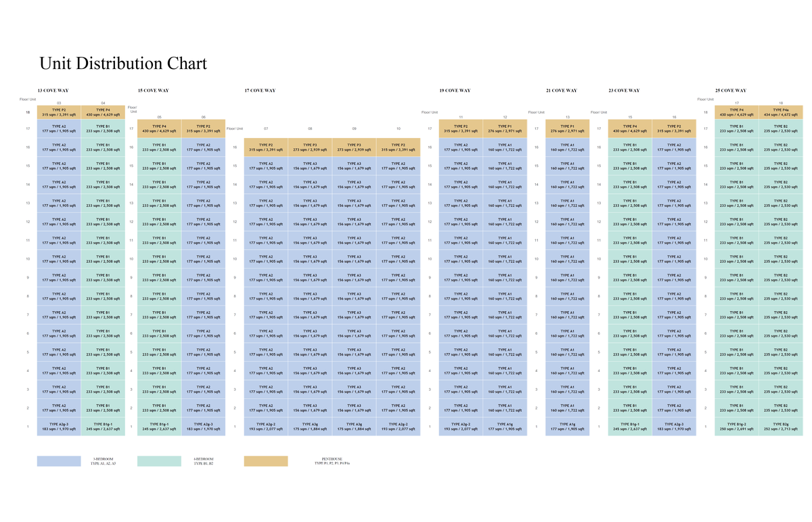Click the TYPE B2g ground floor cell
Viewport: 812px width, 522px height.
pyautogui.click(x=780, y=427)
